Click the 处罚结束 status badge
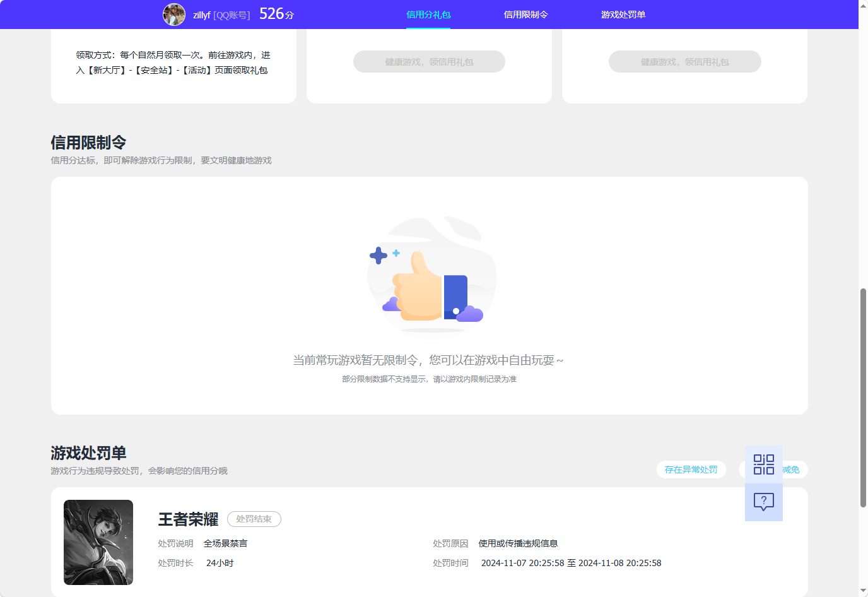Image resolution: width=868 pixels, height=597 pixels. point(254,519)
